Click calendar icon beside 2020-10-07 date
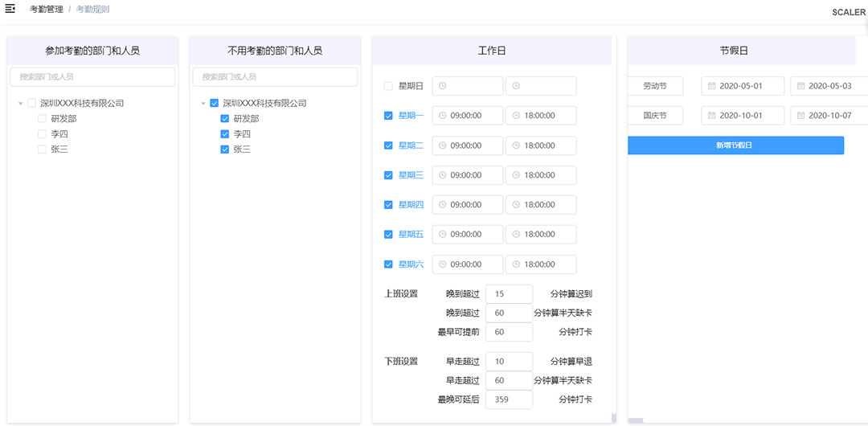The image size is (868, 426). [800, 116]
